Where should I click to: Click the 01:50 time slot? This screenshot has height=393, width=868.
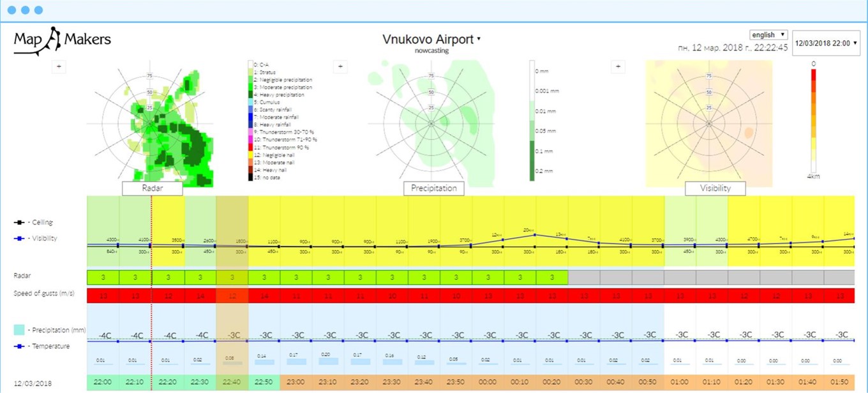[x=841, y=383]
